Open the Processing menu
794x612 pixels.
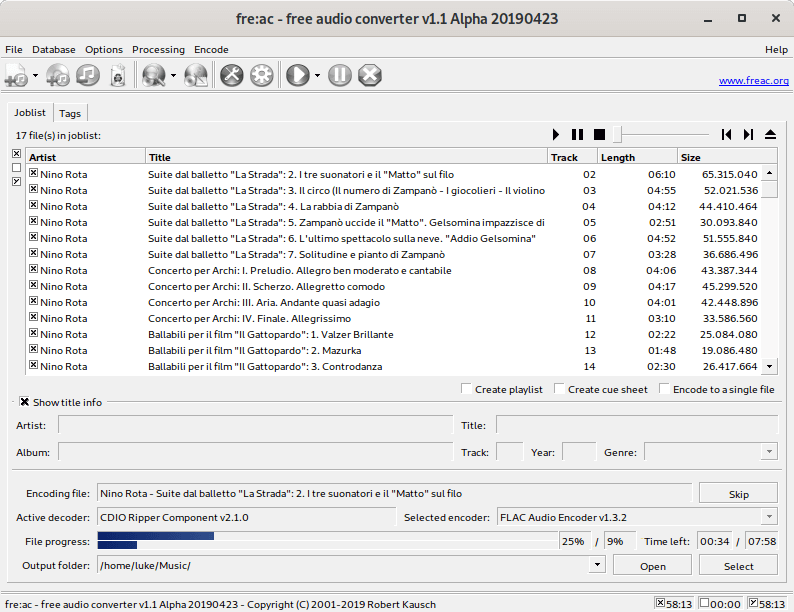coord(158,50)
